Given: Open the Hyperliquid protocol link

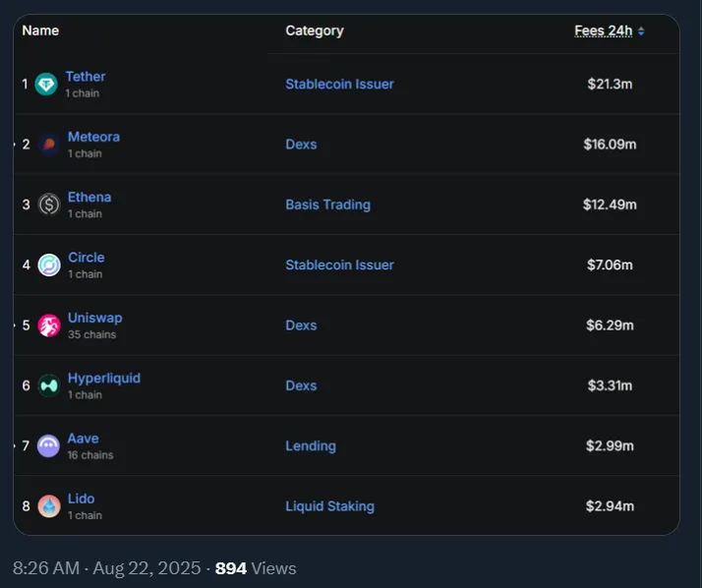Looking at the screenshot, I should [x=103, y=379].
